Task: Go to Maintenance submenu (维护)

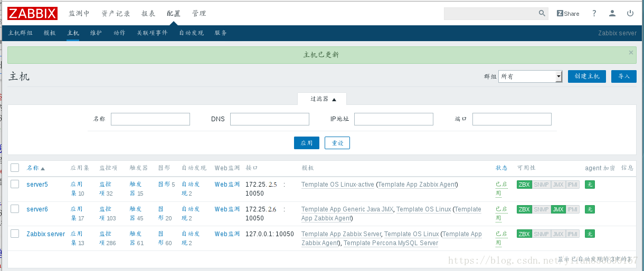Action: [96, 33]
